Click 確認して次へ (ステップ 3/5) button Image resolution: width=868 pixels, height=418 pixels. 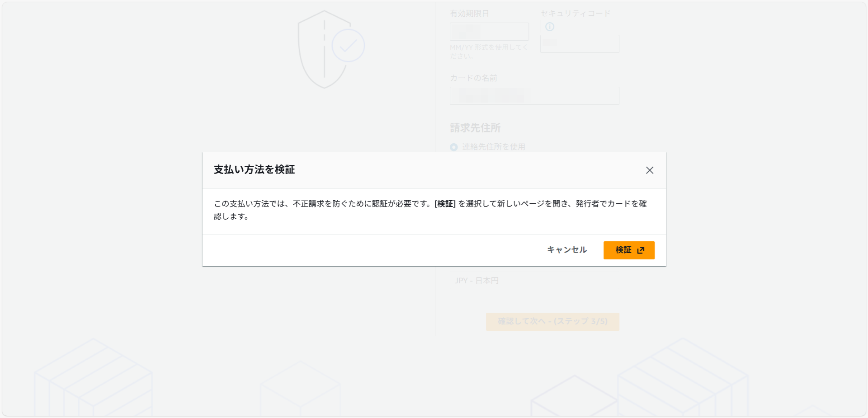(x=552, y=321)
